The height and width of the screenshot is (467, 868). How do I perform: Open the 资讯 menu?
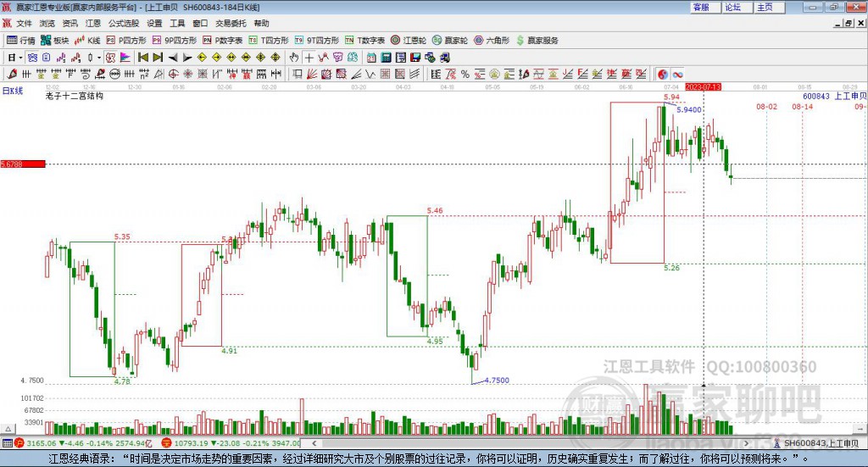tap(70, 23)
